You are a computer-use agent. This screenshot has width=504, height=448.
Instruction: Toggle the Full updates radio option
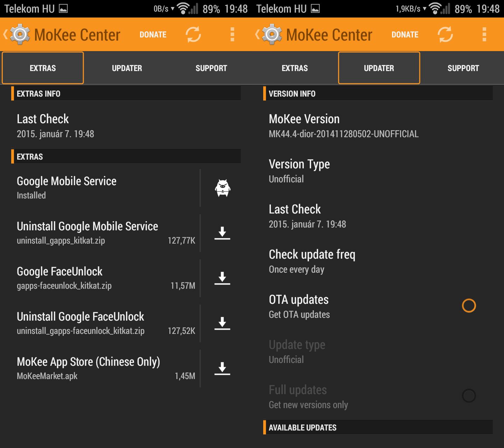[469, 396]
